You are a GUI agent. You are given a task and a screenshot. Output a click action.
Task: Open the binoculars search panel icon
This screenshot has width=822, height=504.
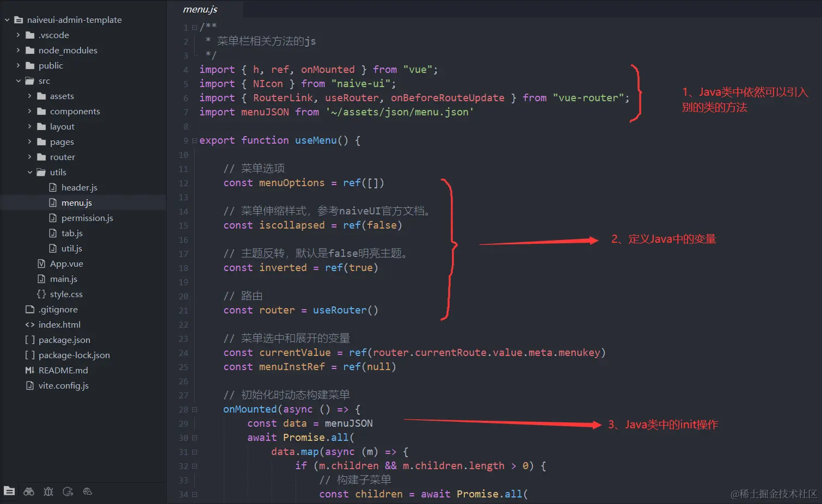point(29,491)
